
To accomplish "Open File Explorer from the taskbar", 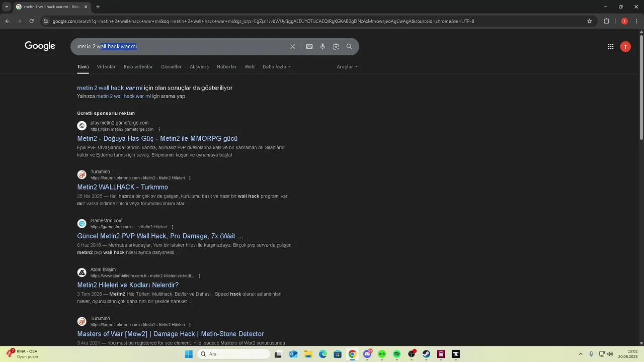I will tap(308, 354).
